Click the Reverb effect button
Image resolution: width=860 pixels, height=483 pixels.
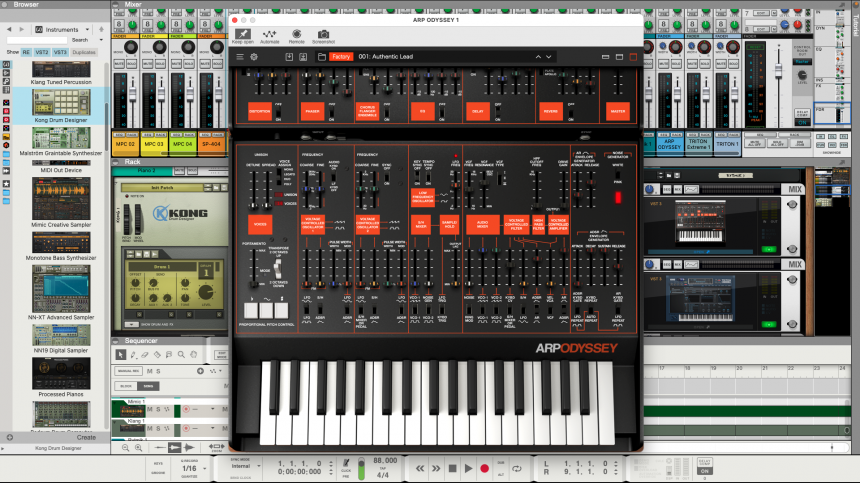tap(551, 111)
